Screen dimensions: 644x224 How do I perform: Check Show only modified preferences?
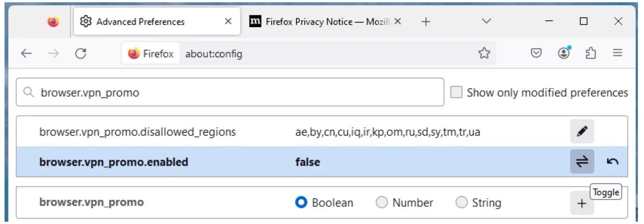point(456,92)
